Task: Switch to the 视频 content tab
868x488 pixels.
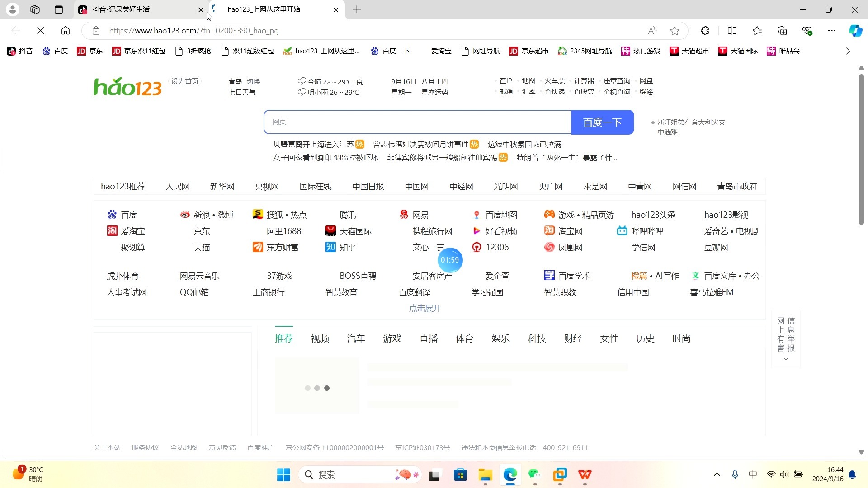Action: (x=320, y=339)
